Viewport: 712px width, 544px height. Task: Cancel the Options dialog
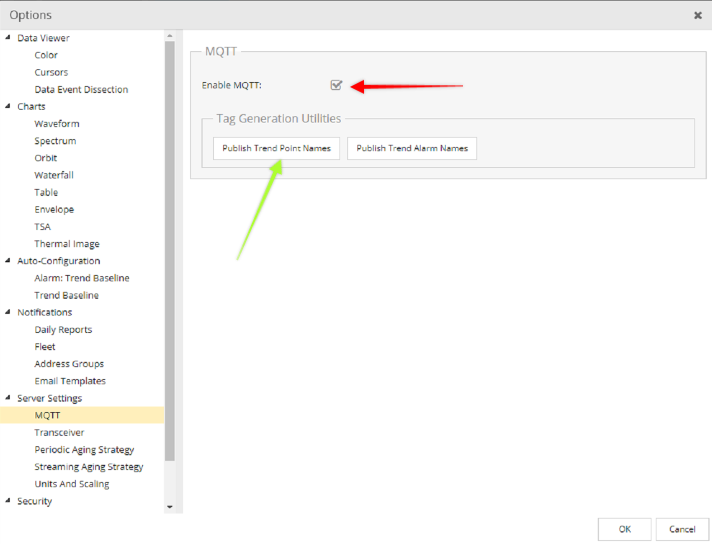682,529
